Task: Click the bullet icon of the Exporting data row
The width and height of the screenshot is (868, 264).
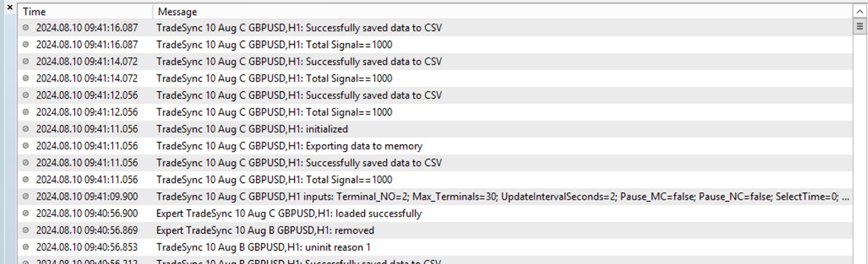Action: point(26,146)
